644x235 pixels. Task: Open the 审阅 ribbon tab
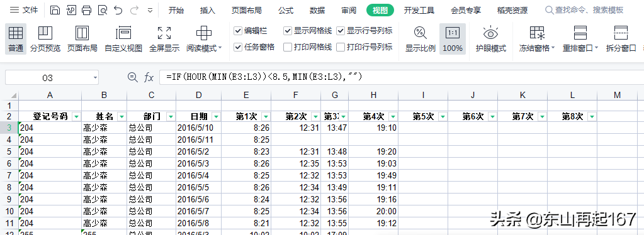tap(349, 11)
